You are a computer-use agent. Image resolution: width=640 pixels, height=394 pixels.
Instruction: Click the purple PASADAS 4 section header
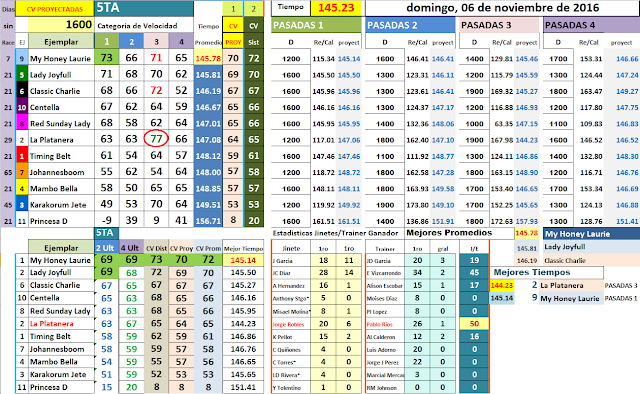(x=591, y=25)
